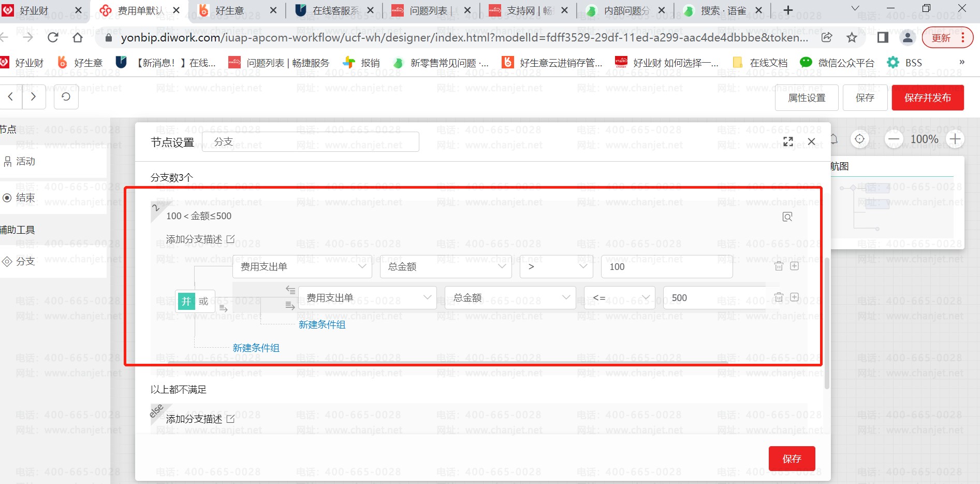
Task: Click the canvas locate-center target icon
Action: (x=860, y=139)
